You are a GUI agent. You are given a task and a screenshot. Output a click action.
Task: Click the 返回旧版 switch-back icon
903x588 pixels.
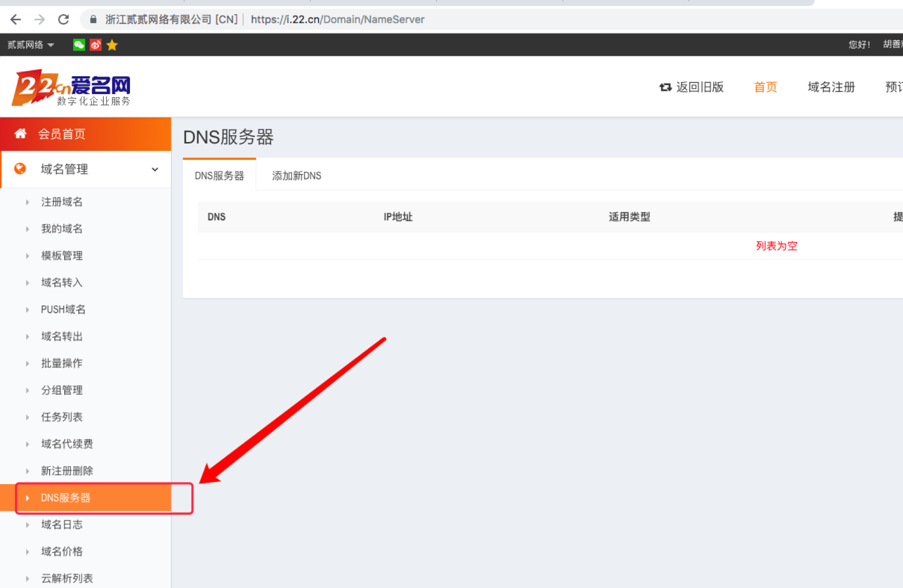[665, 87]
